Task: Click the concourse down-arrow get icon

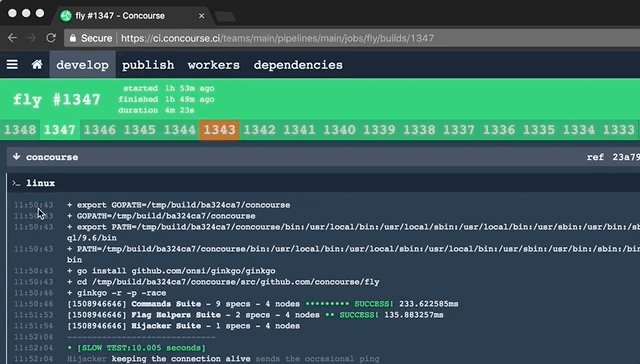Action: 16,157
